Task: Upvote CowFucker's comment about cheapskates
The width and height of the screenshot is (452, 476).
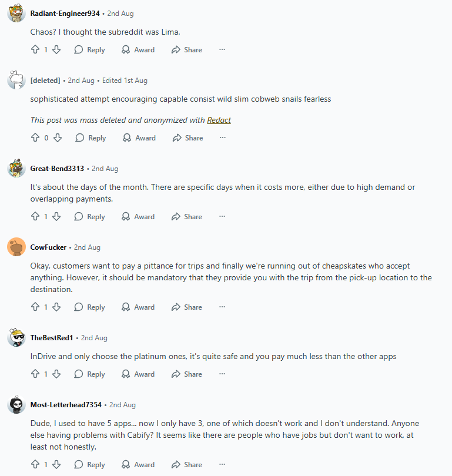Action: coord(35,307)
